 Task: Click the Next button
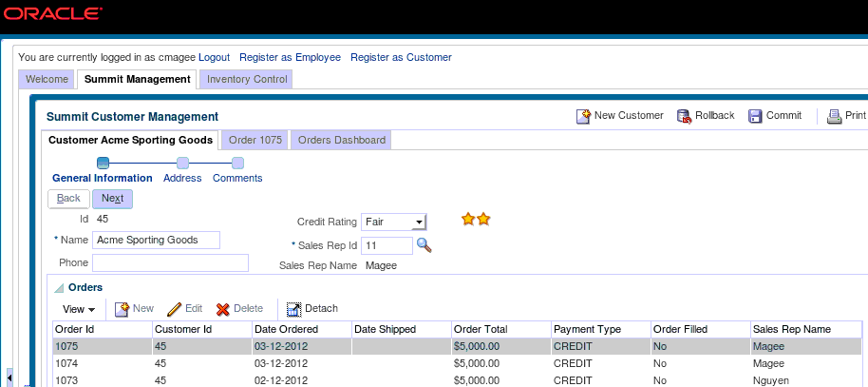112,199
